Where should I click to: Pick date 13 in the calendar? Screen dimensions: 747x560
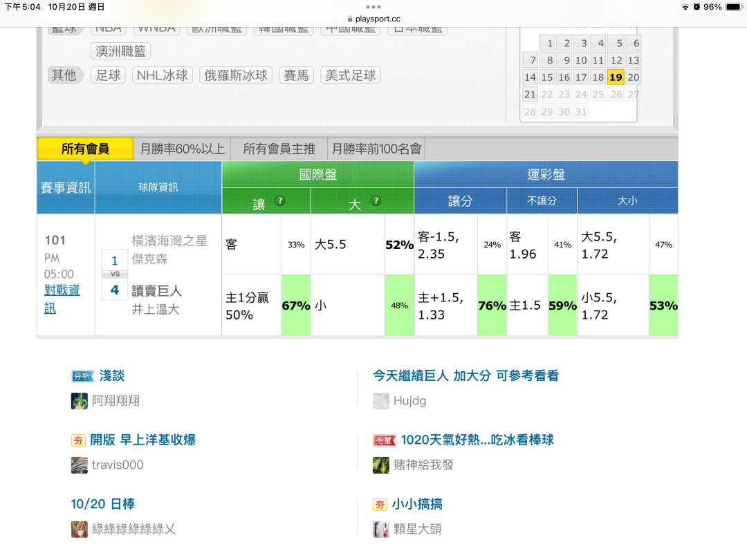(x=633, y=60)
